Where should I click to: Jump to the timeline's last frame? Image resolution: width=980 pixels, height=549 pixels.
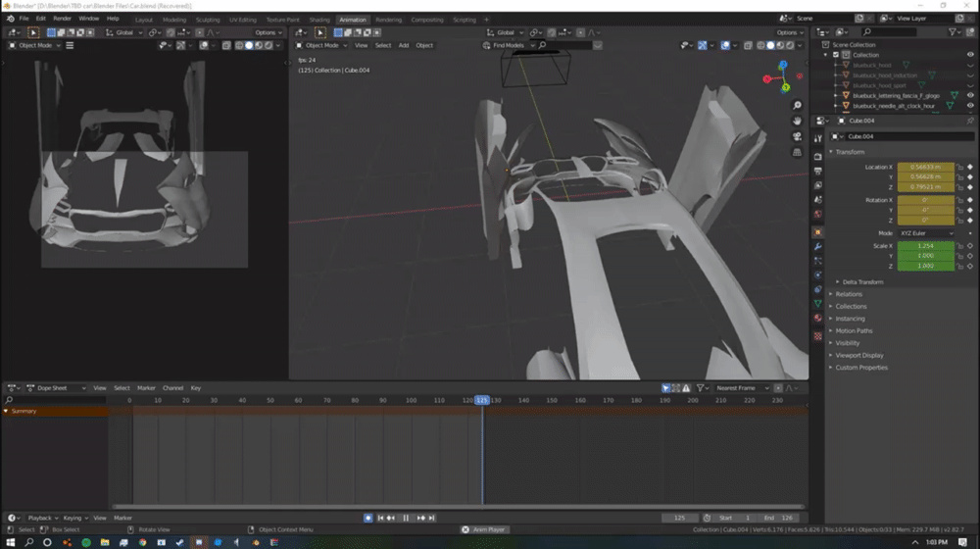pos(433,518)
